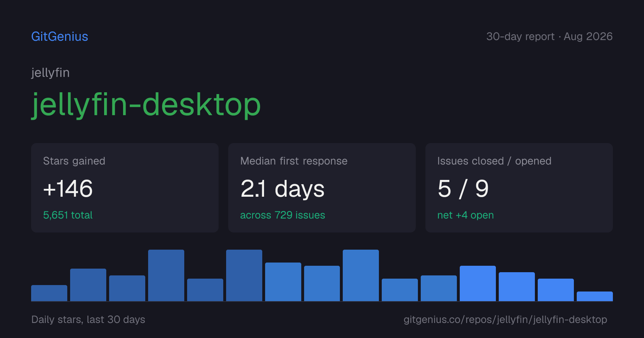Screen dimensions: 644x338
Task: Select the "30-day report · Aug 2026" text
Action: [x=549, y=36]
